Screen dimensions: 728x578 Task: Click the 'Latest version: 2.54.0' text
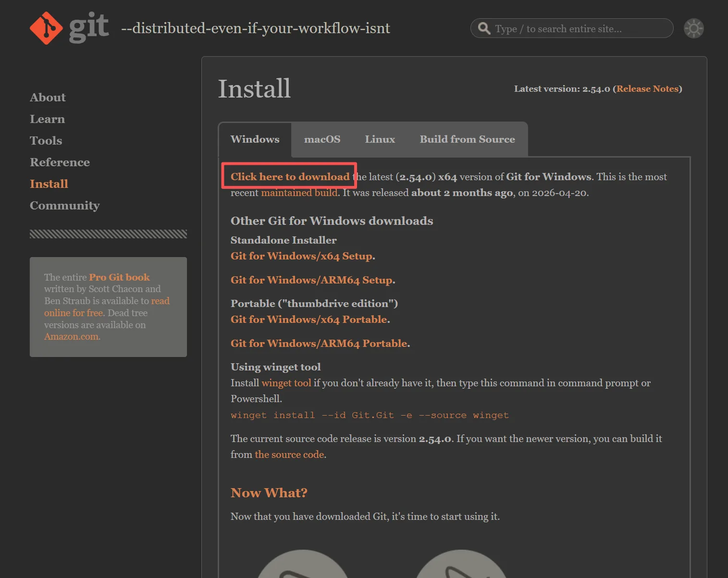(562, 89)
